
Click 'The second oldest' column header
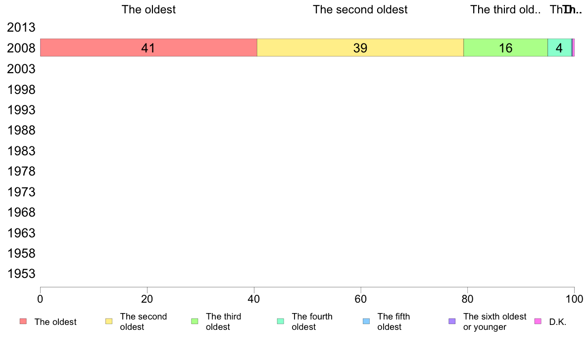[360, 9]
